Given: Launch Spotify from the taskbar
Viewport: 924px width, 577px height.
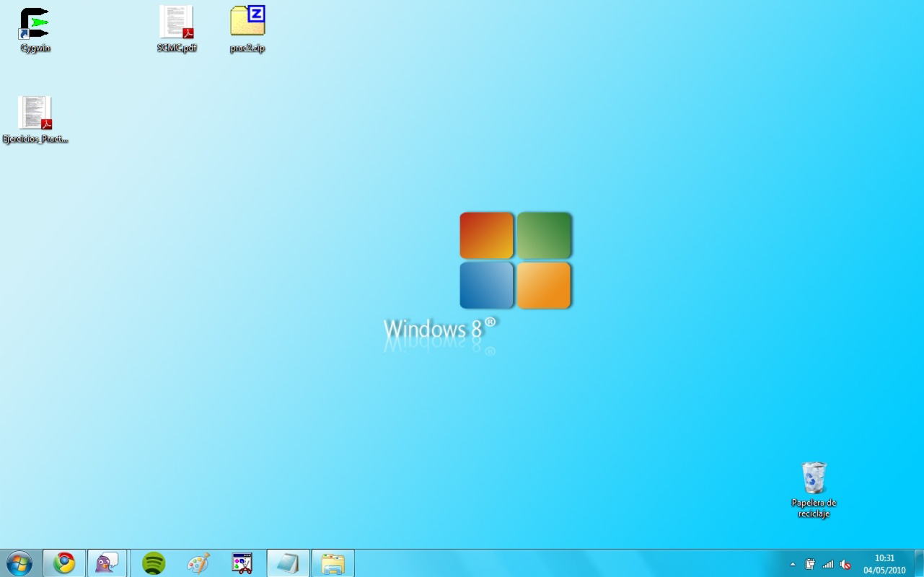Looking at the screenshot, I should (152, 563).
